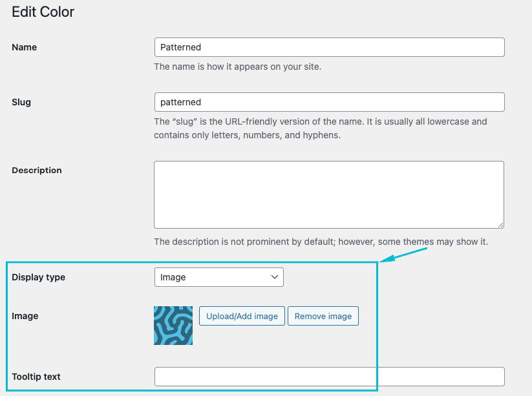
Task: Click the Tooltip text label
Action: click(x=36, y=377)
